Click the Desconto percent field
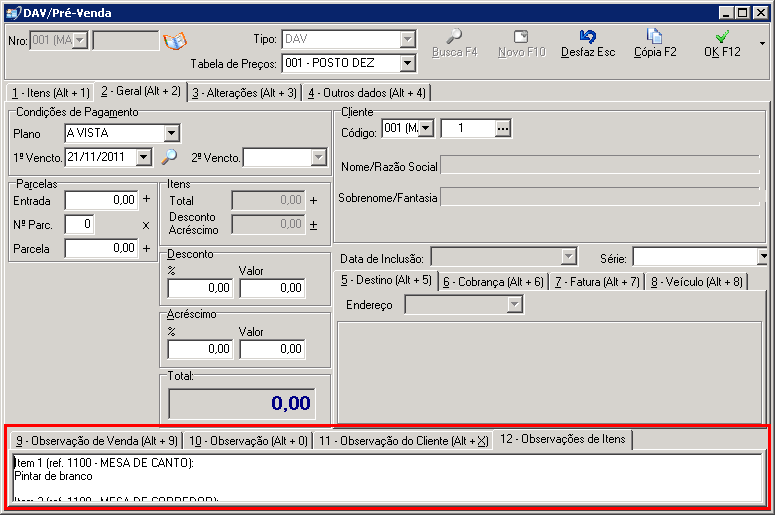Screen dimensions: 775x515 click(200, 288)
